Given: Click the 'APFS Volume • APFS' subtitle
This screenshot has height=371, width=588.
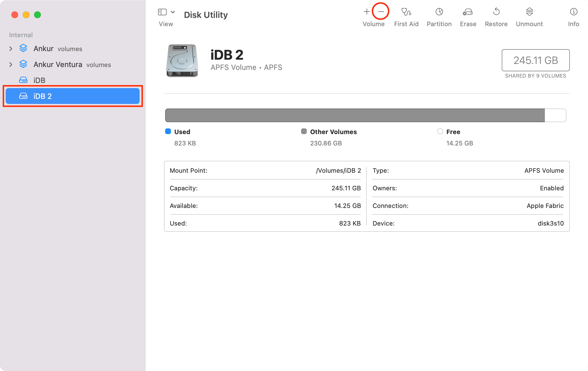Looking at the screenshot, I should coord(246,67).
